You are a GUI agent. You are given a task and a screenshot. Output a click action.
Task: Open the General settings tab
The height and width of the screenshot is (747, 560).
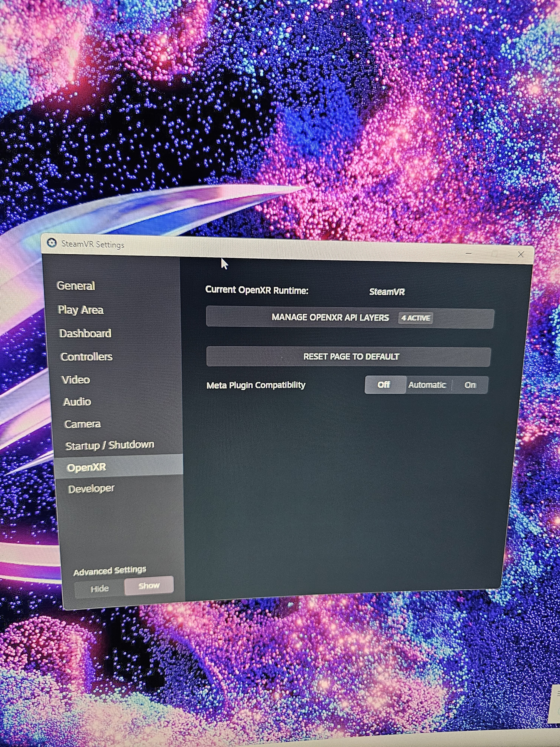(76, 286)
